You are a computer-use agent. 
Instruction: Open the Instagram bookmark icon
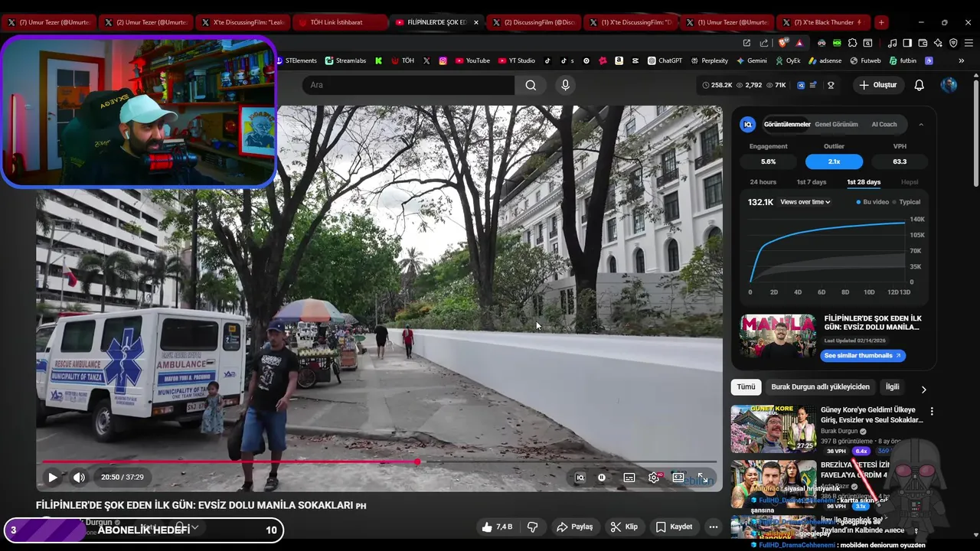coord(443,60)
